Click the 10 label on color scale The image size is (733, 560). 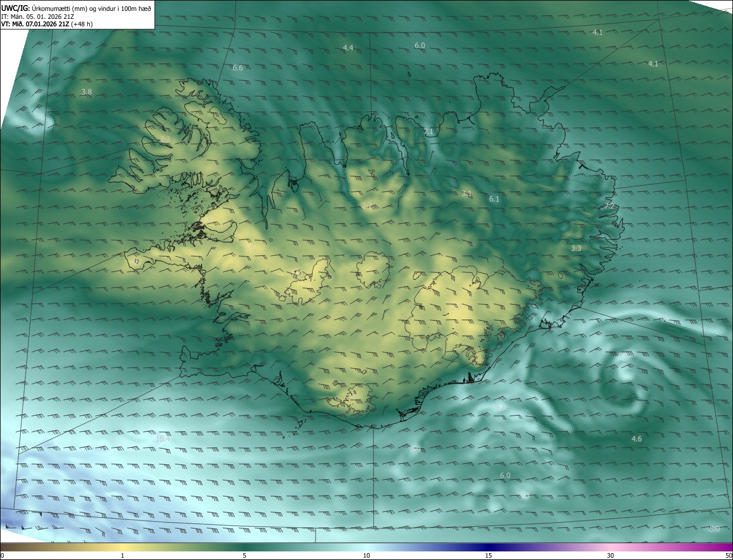coord(366,555)
